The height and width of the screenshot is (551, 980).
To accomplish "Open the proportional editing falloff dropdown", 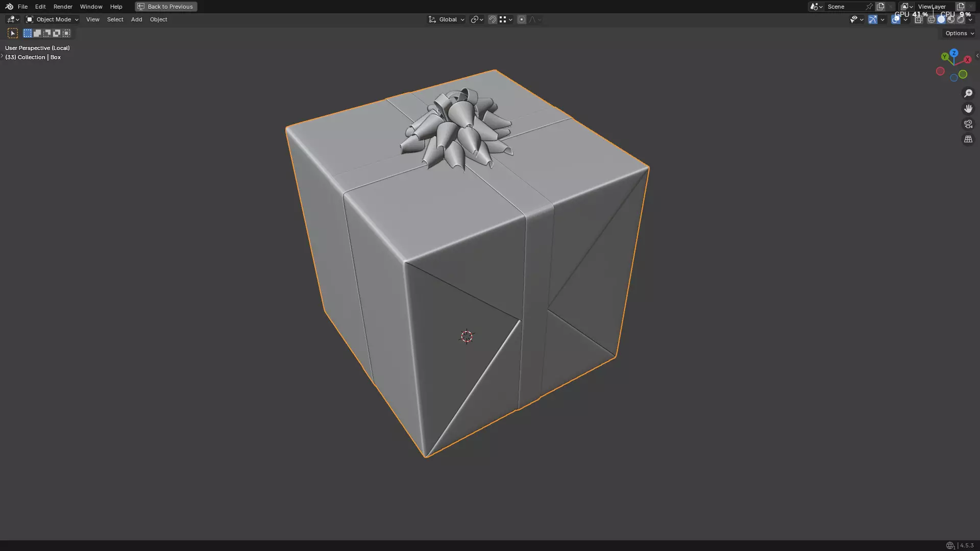I will 535,19.
